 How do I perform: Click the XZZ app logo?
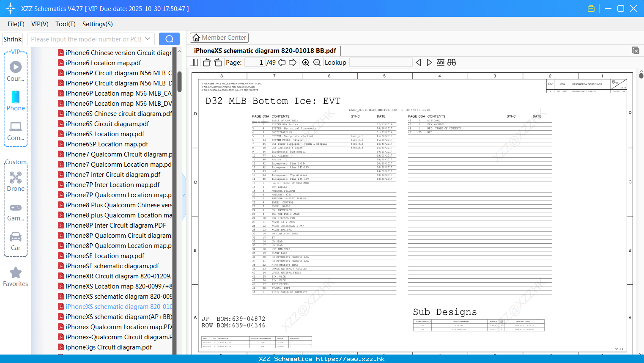[11, 8]
